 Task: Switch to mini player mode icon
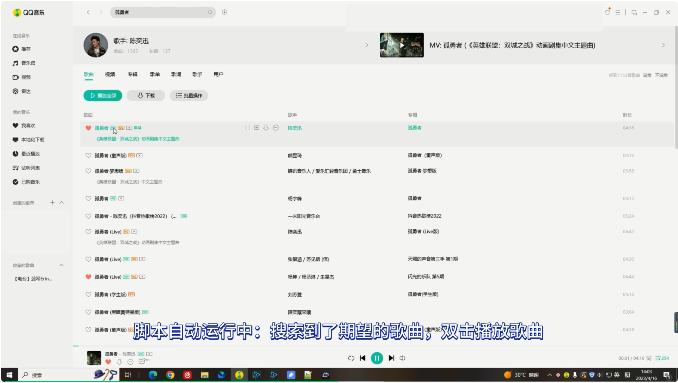pos(634,13)
